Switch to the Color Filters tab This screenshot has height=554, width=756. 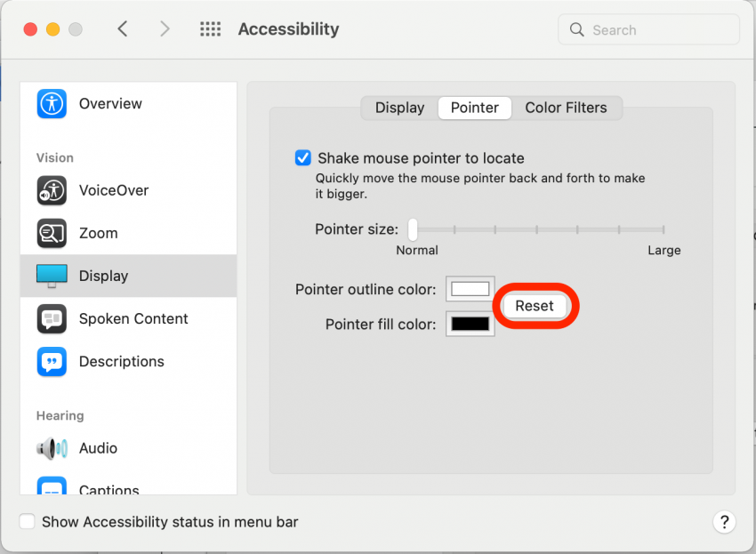pyautogui.click(x=566, y=108)
